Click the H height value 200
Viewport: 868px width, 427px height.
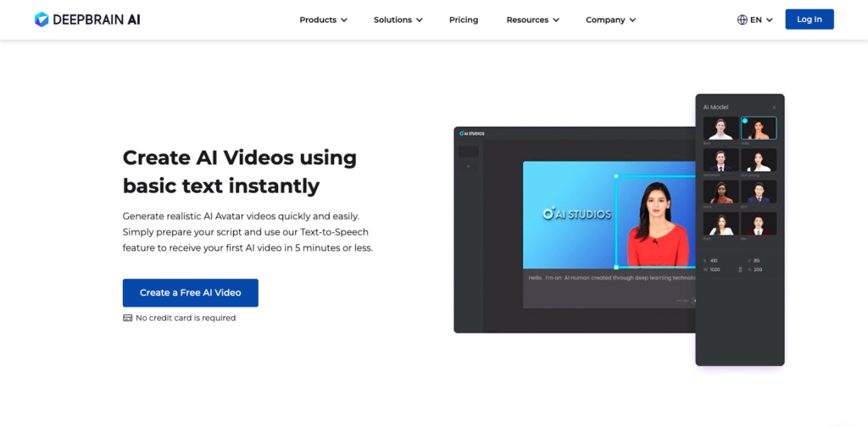(x=758, y=270)
